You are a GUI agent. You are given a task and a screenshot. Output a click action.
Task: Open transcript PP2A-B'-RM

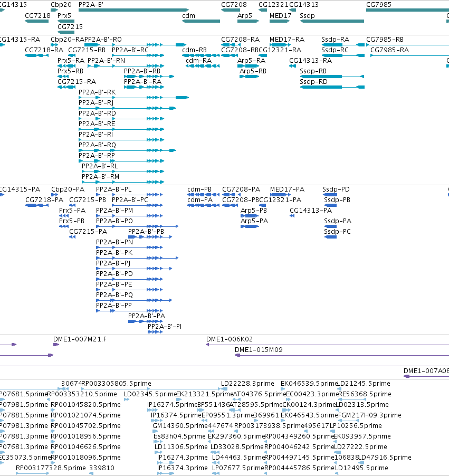[x=100, y=176]
